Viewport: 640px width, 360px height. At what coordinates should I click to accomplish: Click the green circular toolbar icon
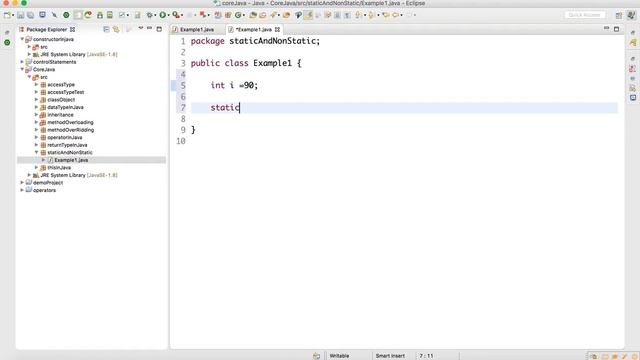pyautogui.click(x=66, y=15)
